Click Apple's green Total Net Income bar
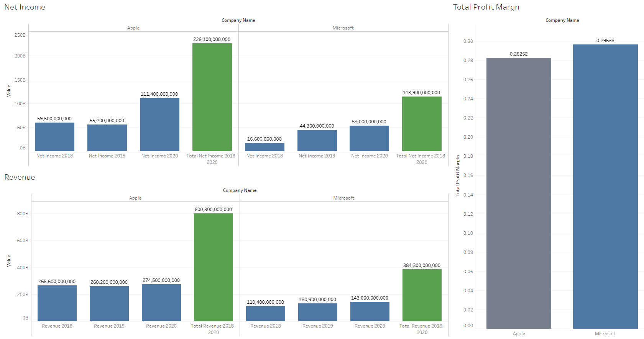This screenshot has height=339, width=644. [212, 97]
